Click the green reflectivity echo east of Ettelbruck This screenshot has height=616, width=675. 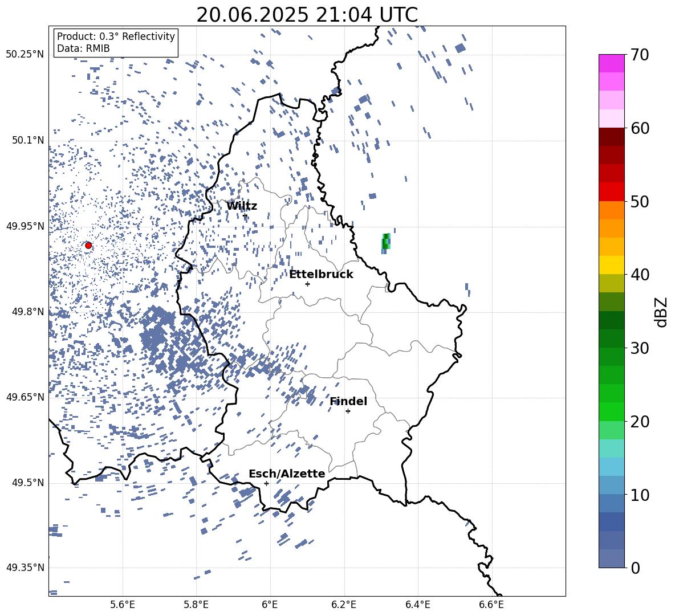[386, 243]
